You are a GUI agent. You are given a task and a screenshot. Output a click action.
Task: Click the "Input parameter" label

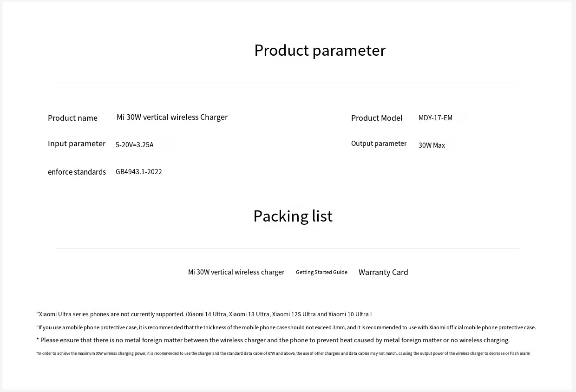pos(77,144)
